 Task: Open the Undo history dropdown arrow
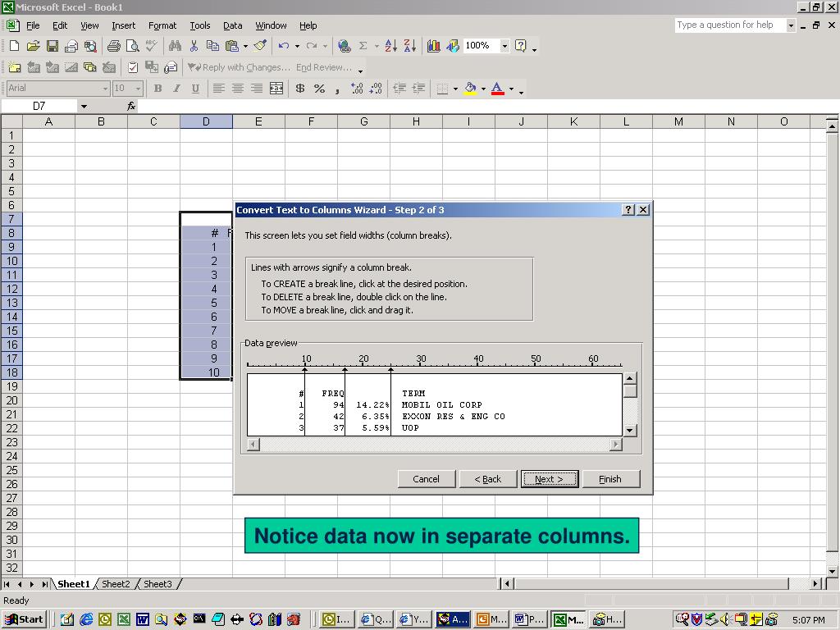tap(297, 46)
